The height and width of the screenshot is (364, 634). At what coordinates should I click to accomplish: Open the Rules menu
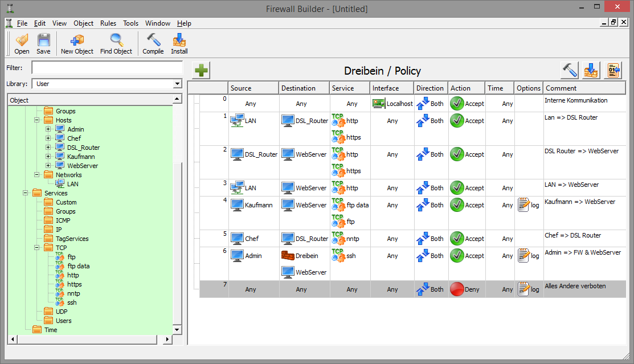[108, 23]
